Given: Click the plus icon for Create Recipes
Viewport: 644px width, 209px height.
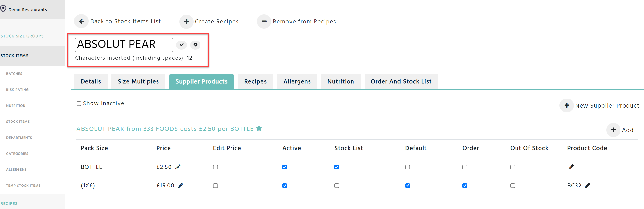Looking at the screenshot, I should tap(187, 21).
